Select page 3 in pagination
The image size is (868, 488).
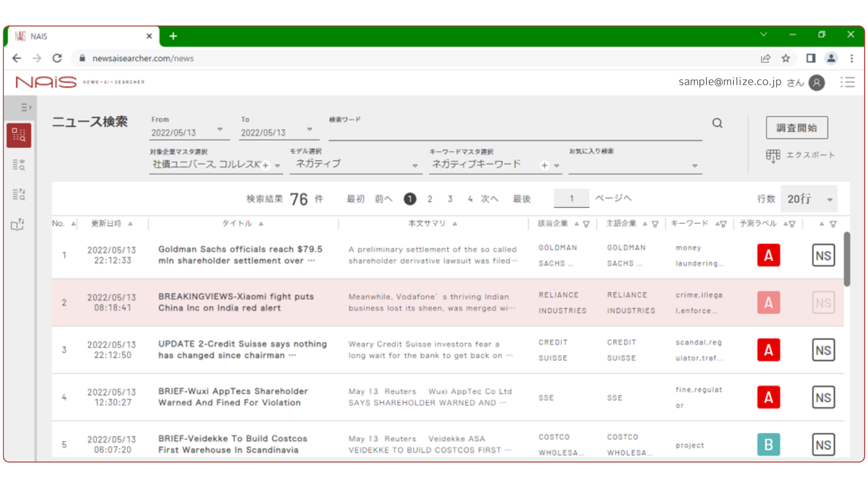coord(450,199)
